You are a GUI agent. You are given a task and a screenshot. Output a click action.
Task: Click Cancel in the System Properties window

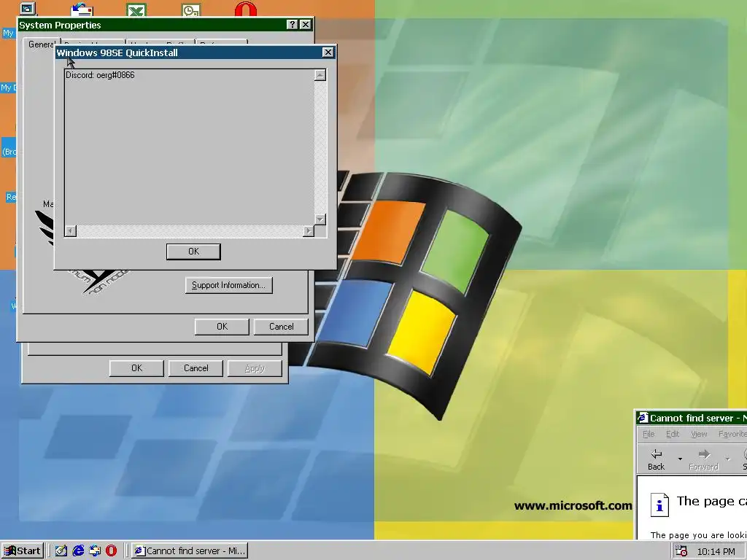point(281,327)
